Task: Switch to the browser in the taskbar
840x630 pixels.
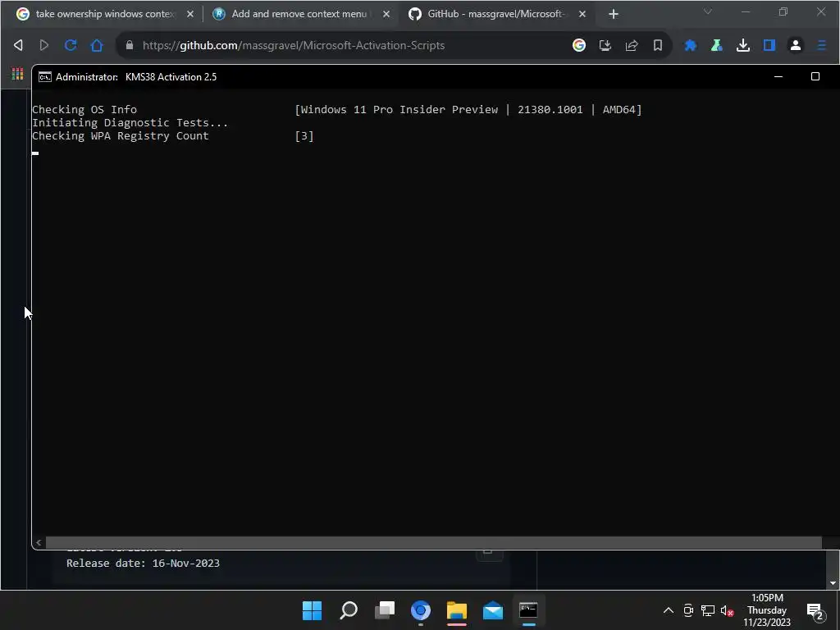Action: pos(421,610)
